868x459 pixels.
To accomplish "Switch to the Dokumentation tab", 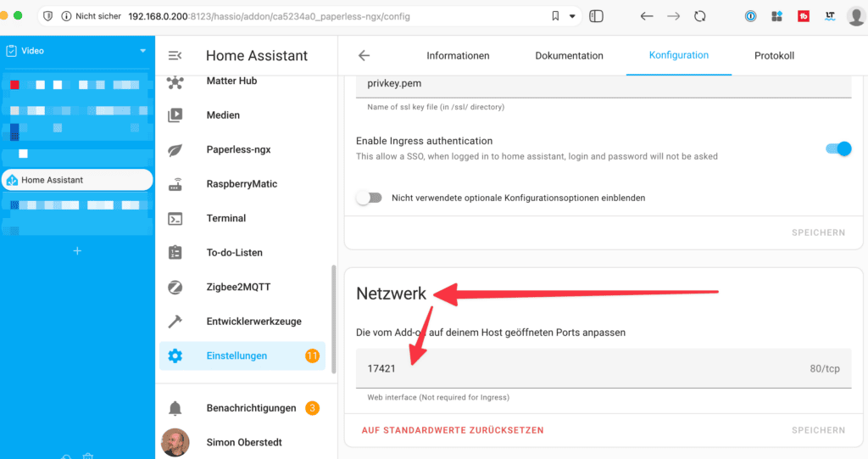I will [x=569, y=55].
